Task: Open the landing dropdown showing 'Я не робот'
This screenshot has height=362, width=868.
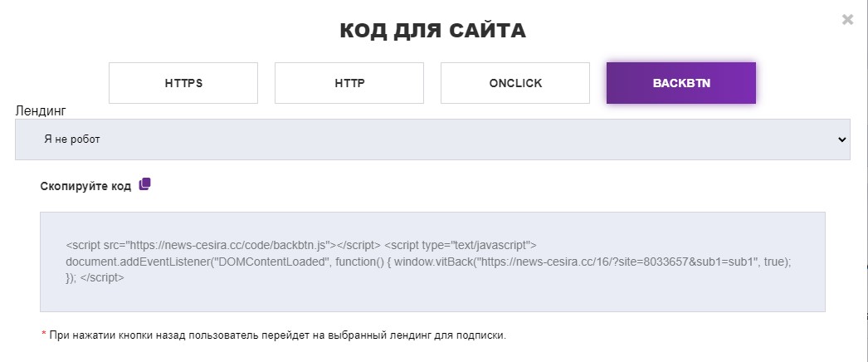Action: 432,139
